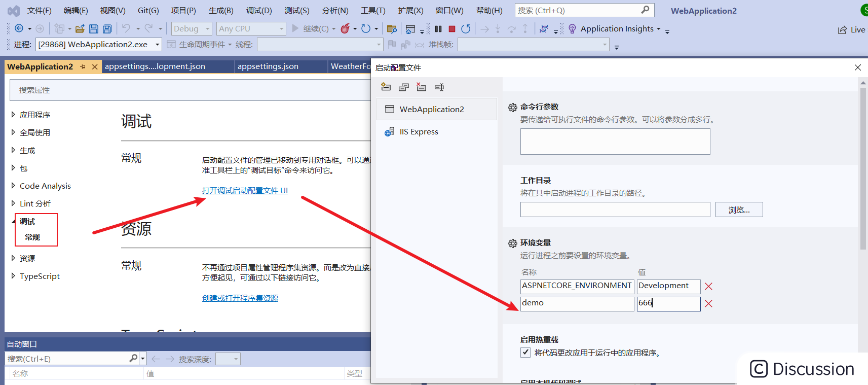
Task: Select 常规 under 调试 in sidebar
Action: pos(32,237)
